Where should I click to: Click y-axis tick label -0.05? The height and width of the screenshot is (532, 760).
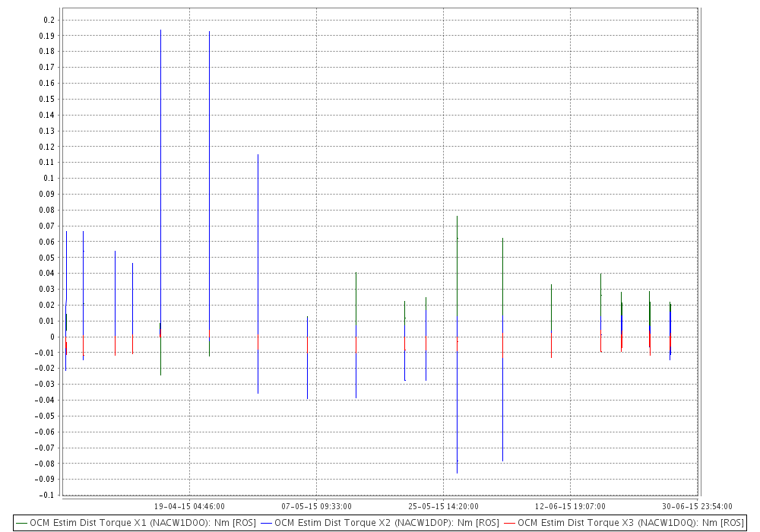click(x=45, y=416)
